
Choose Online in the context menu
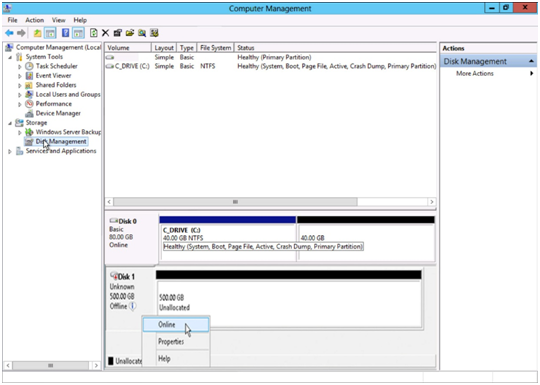pyautogui.click(x=176, y=324)
